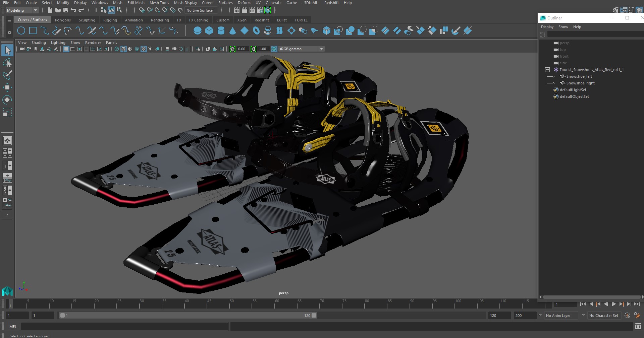644x338 pixels.
Task: Open the Redshift main menu
Action: click(x=331, y=3)
